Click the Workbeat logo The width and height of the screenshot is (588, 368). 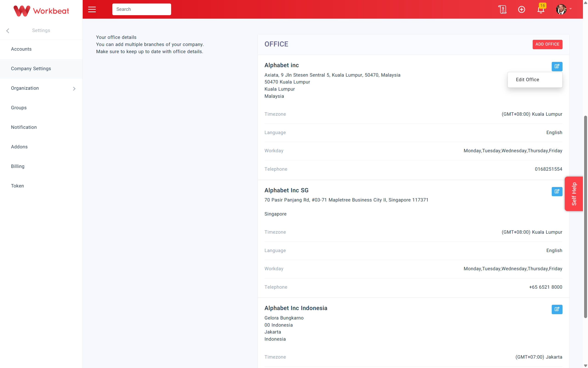[41, 11]
